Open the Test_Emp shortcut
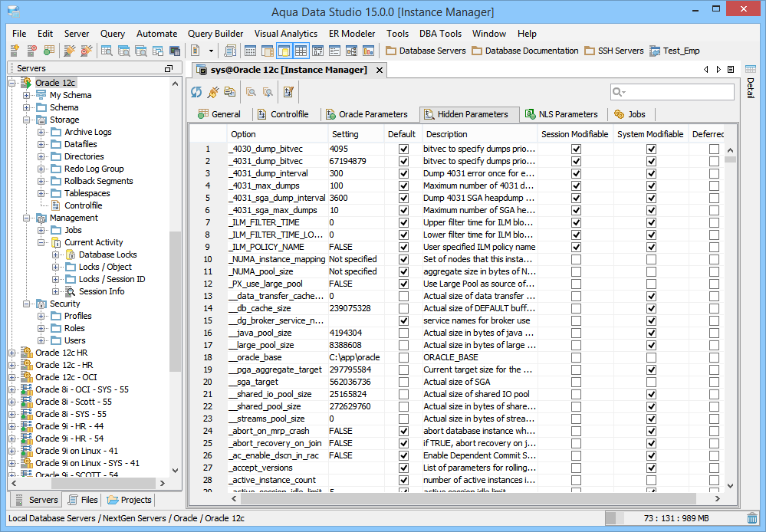Viewport: 766px width, 532px height. 675,51
